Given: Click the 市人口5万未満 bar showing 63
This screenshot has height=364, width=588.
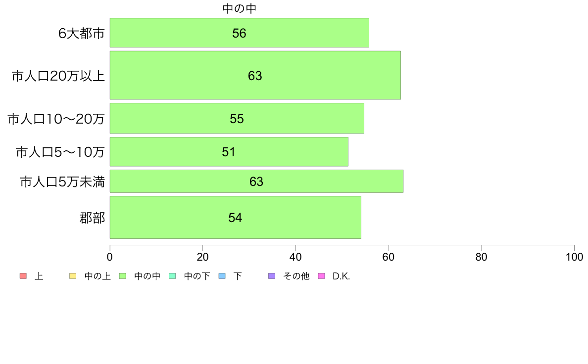Looking at the screenshot, I should coord(256,181).
